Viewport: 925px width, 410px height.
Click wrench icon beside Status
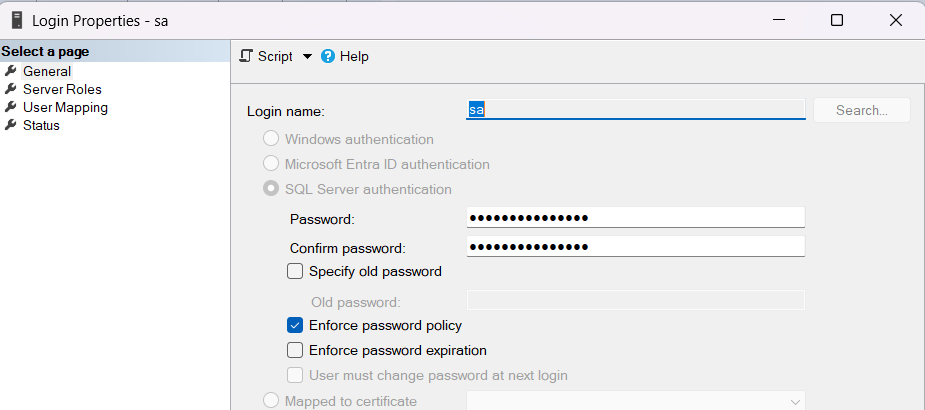[x=11, y=125]
